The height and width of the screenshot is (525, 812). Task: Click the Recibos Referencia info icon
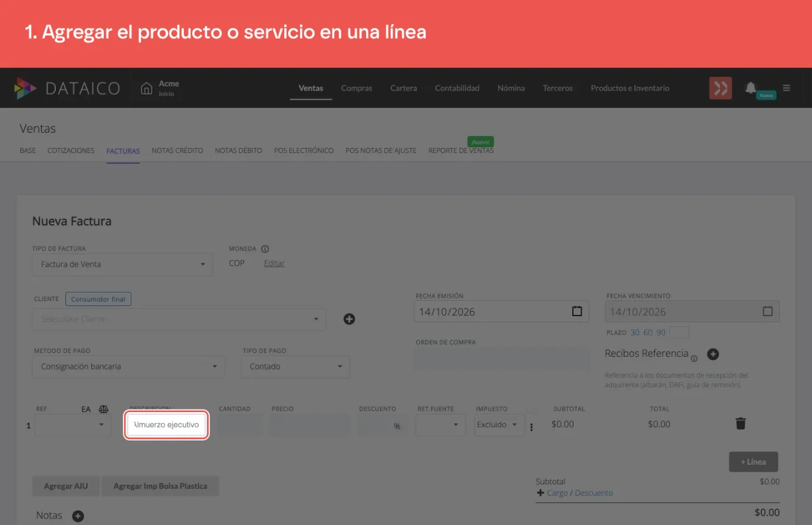(x=694, y=359)
